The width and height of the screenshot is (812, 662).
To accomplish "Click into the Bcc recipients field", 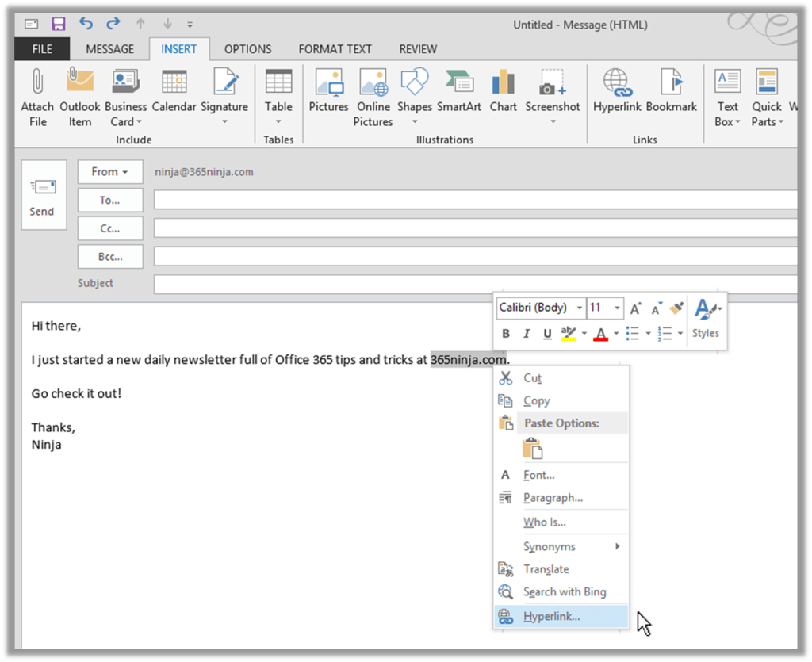I will pos(476,256).
